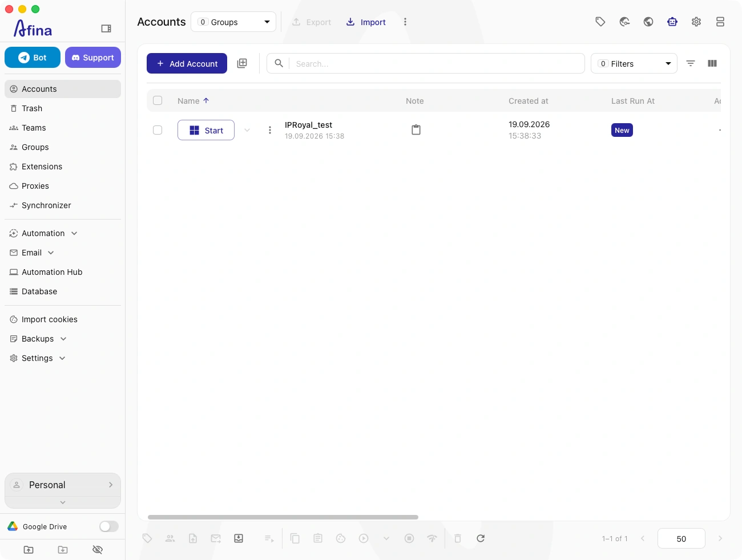Viewport: 742px width, 560px height.
Task: Open the globe icon in top toolbar
Action: click(648, 22)
